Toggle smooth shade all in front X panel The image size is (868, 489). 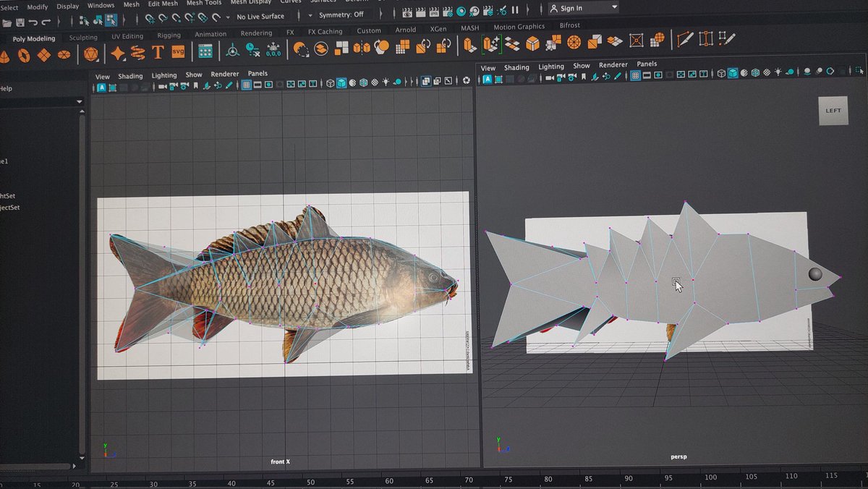point(341,83)
